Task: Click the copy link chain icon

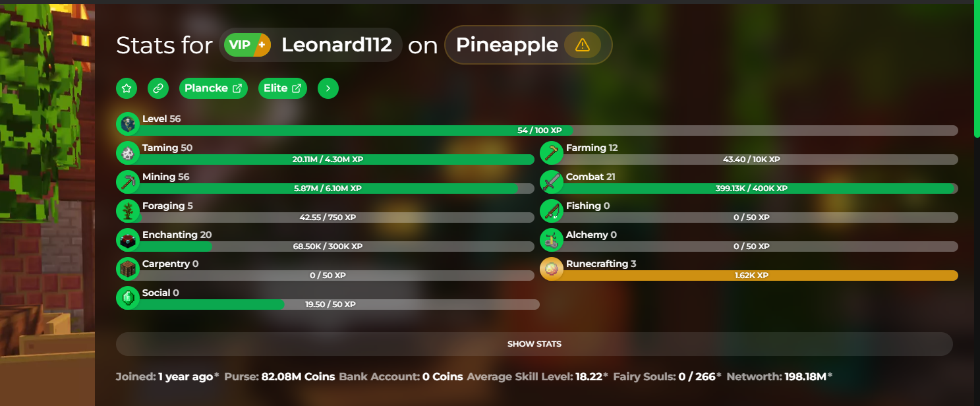Action: [x=158, y=88]
